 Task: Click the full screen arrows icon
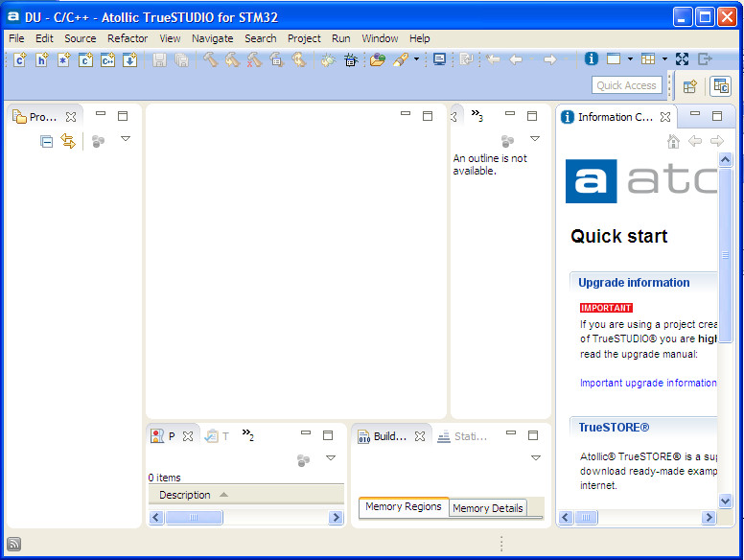tap(682, 58)
